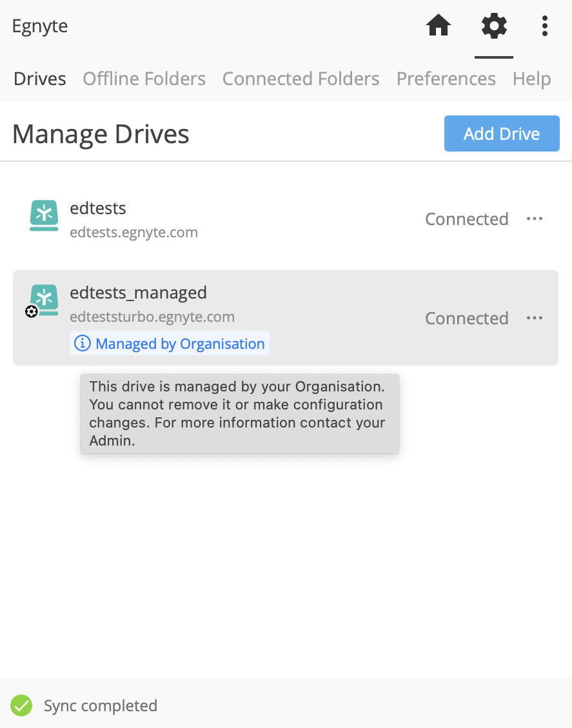572x728 pixels.
Task: Click the Add Drive button
Action: pyautogui.click(x=502, y=133)
